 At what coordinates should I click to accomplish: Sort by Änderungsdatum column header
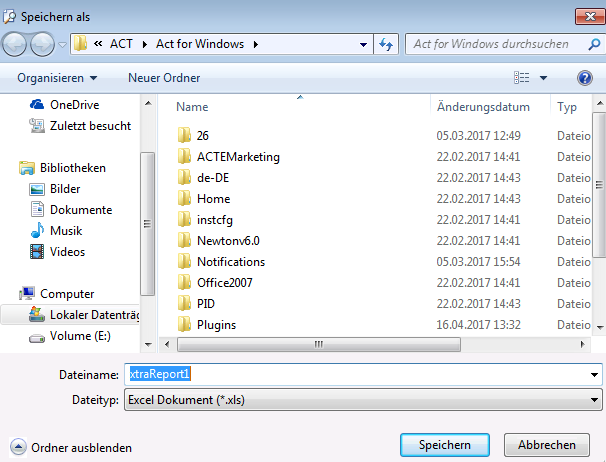483,107
